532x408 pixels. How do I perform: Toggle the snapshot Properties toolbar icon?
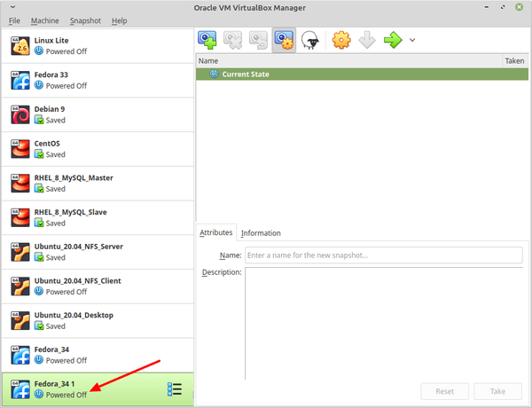284,40
